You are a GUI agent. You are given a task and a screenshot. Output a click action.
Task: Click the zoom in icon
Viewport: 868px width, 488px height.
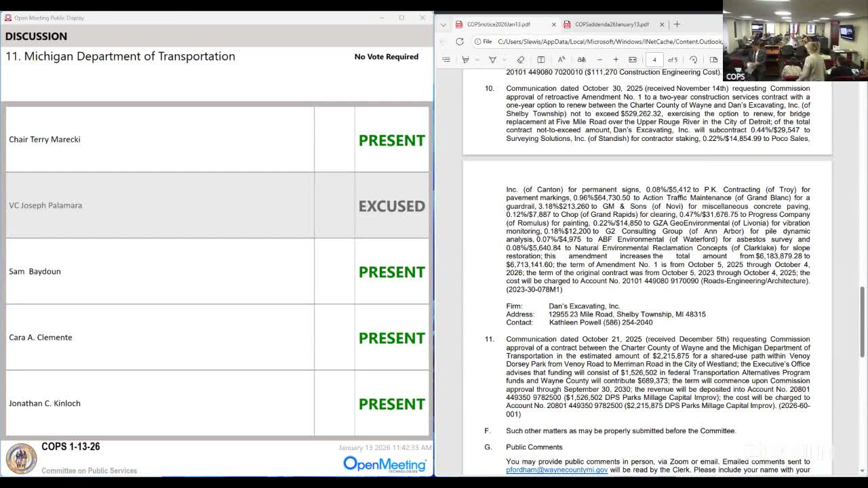[616, 60]
